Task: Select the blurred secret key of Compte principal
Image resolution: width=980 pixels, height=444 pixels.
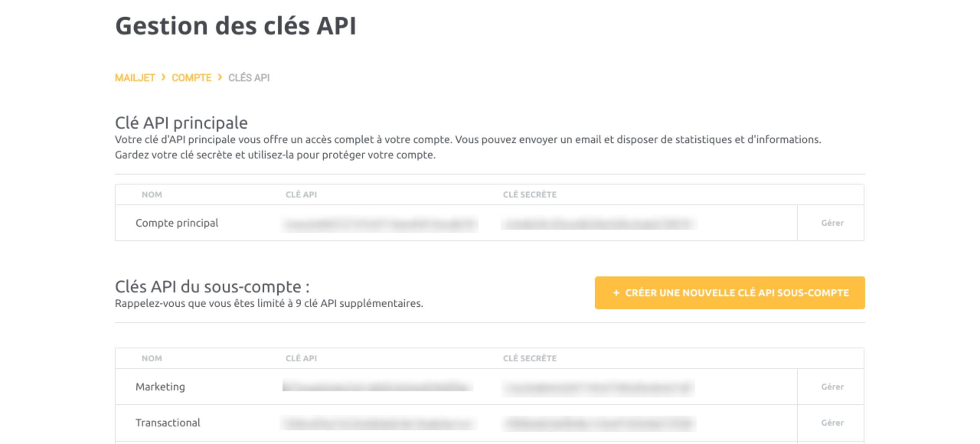Action: (599, 224)
